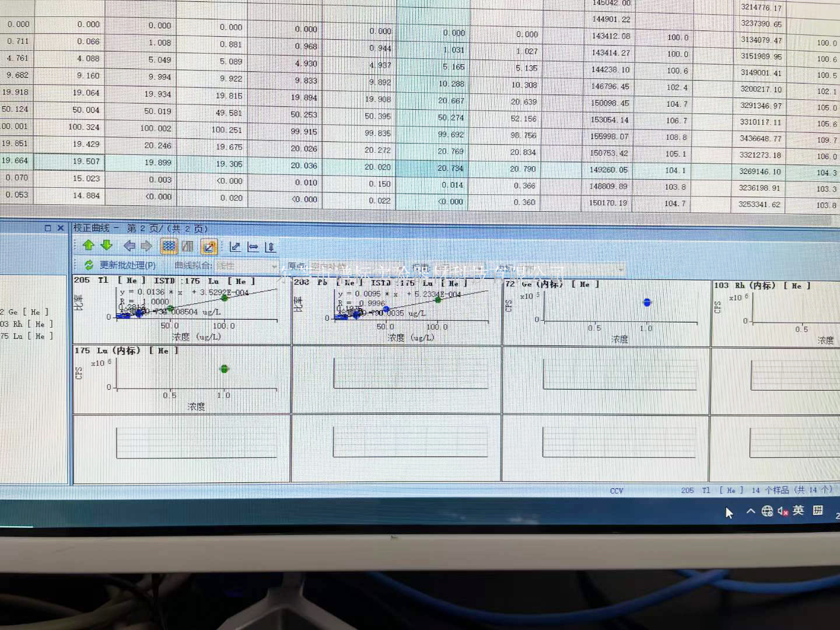Click the 英 input language indicator

798,510
